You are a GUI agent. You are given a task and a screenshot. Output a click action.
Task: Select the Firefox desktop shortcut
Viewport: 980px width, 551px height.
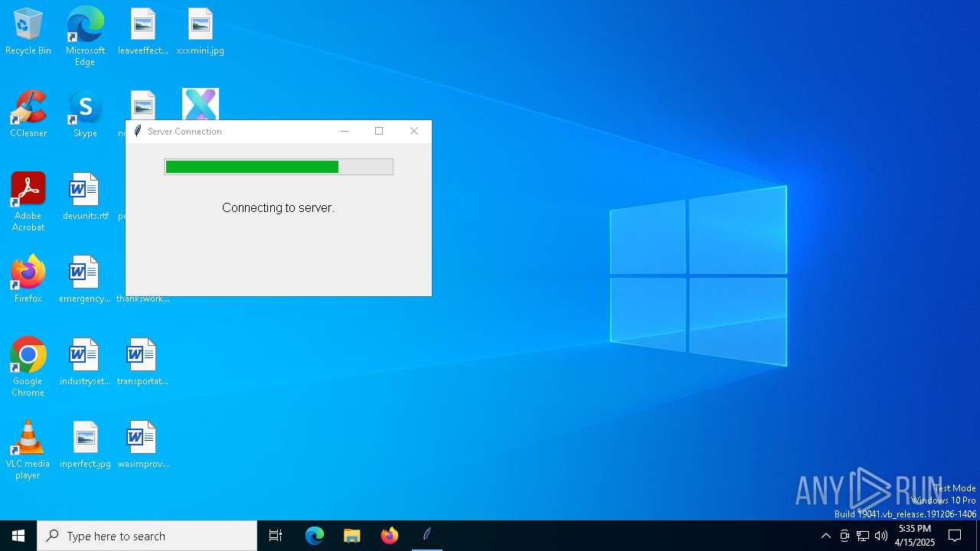coord(28,280)
